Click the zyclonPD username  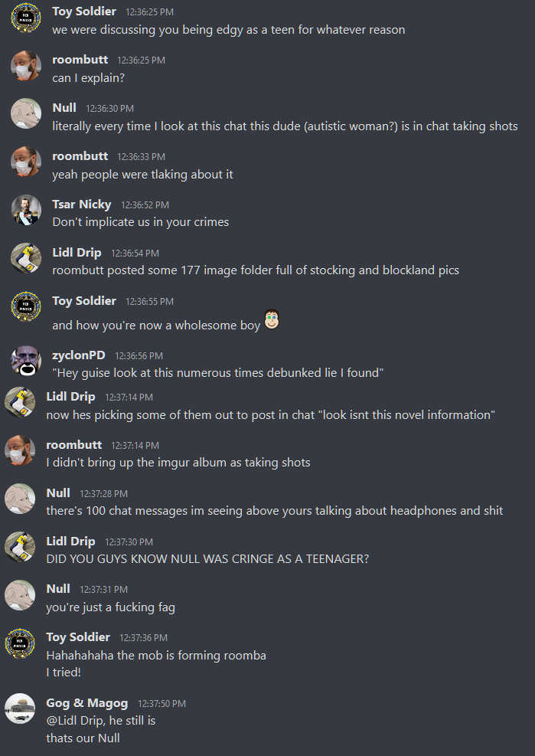(x=79, y=355)
